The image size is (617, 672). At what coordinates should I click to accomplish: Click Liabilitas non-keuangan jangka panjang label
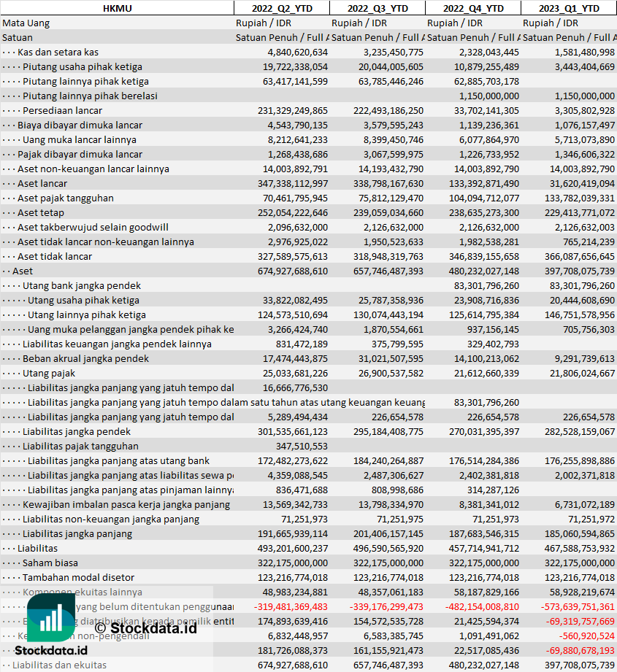pos(111,519)
